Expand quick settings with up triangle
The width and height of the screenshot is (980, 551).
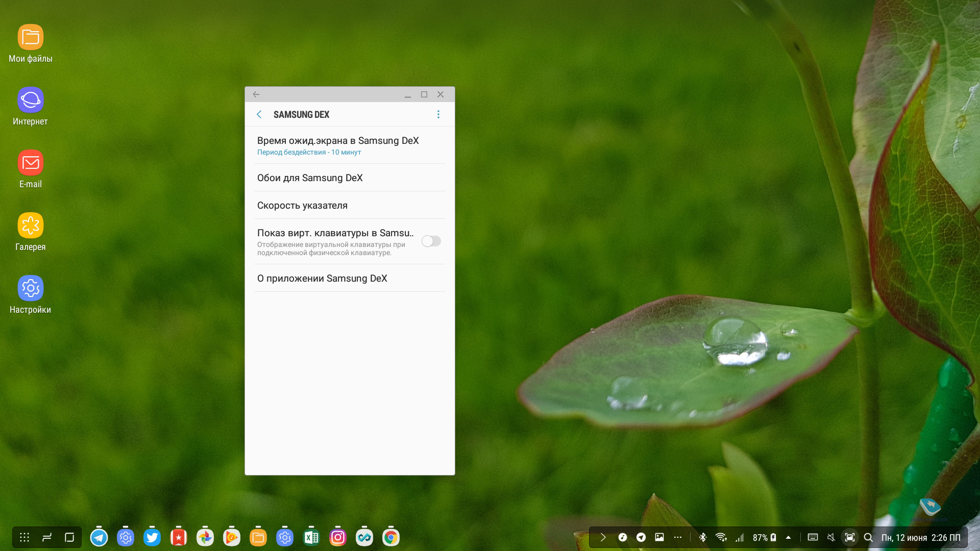click(x=789, y=537)
